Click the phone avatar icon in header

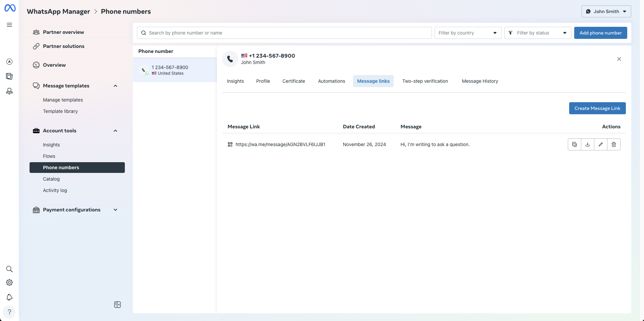point(230,59)
